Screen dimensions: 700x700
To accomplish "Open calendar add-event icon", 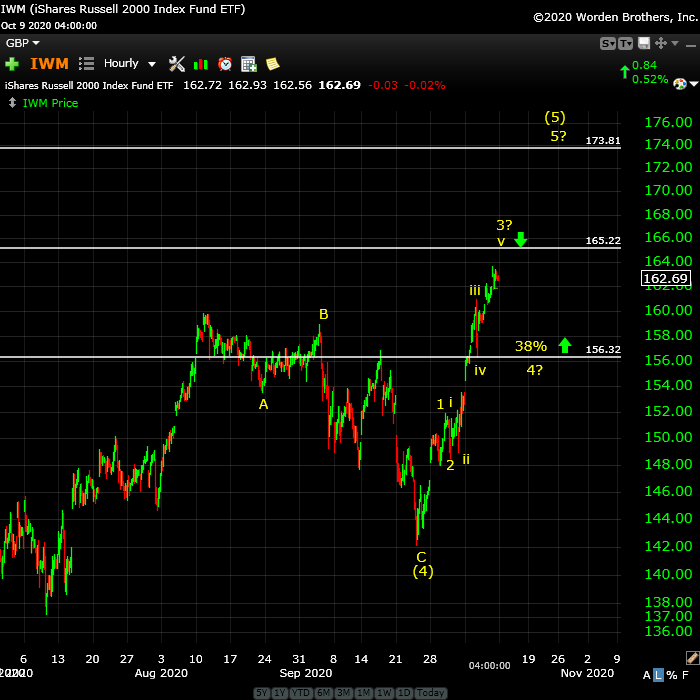I will coord(249,64).
